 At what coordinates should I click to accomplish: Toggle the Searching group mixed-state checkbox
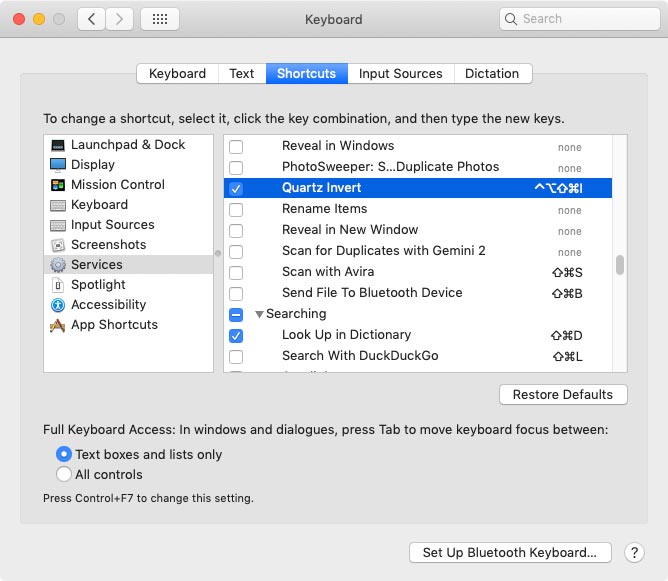[236, 314]
